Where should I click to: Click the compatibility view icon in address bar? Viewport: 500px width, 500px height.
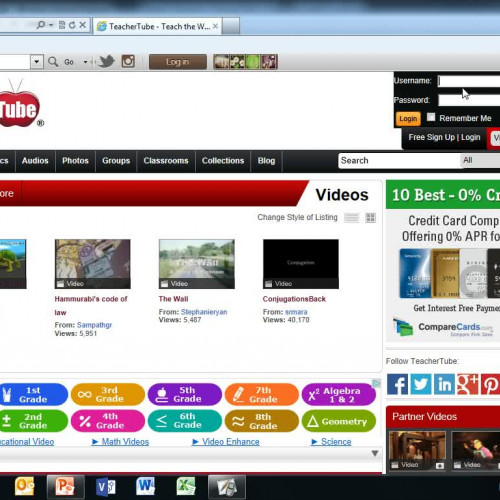pyautogui.click(x=62, y=25)
